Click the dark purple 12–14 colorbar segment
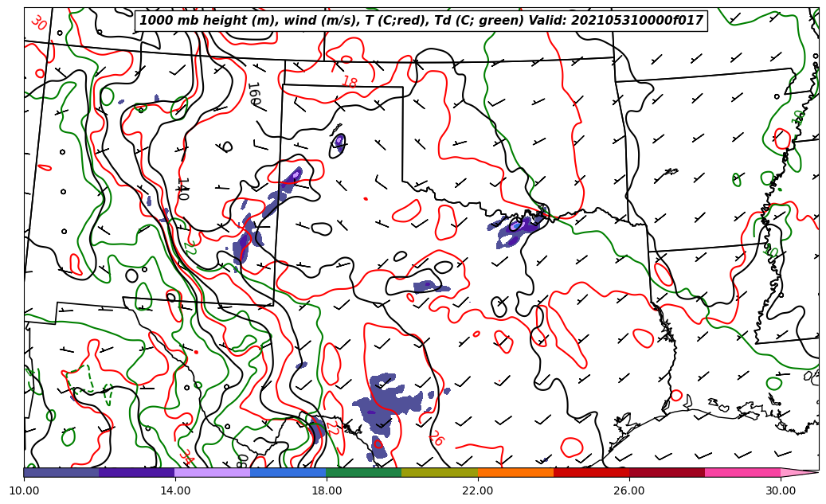 pyautogui.click(x=137, y=472)
